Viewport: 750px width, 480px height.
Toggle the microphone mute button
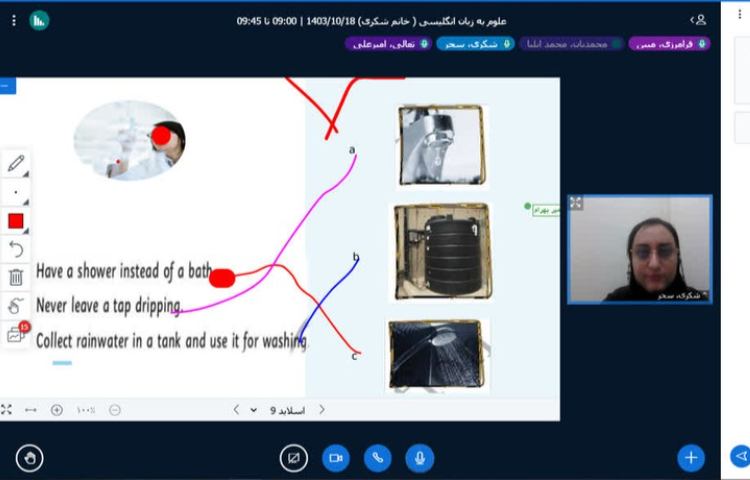(419, 458)
